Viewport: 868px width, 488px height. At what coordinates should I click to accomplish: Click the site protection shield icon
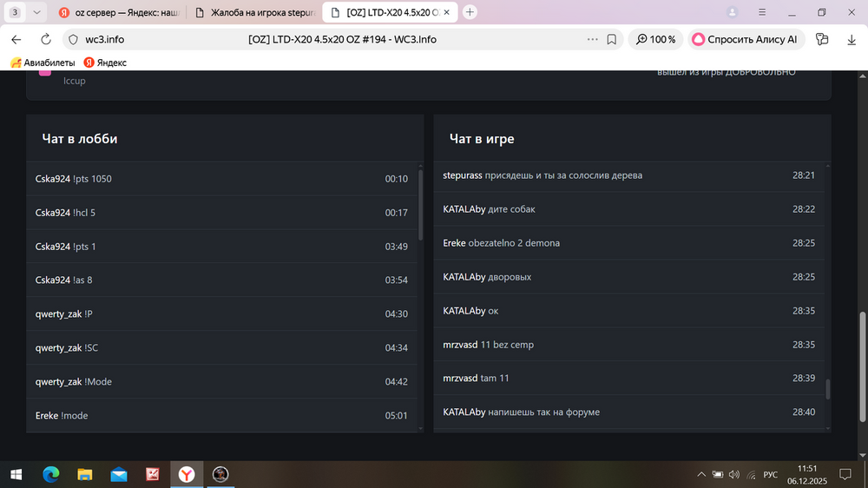pyautogui.click(x=73, y=40)
